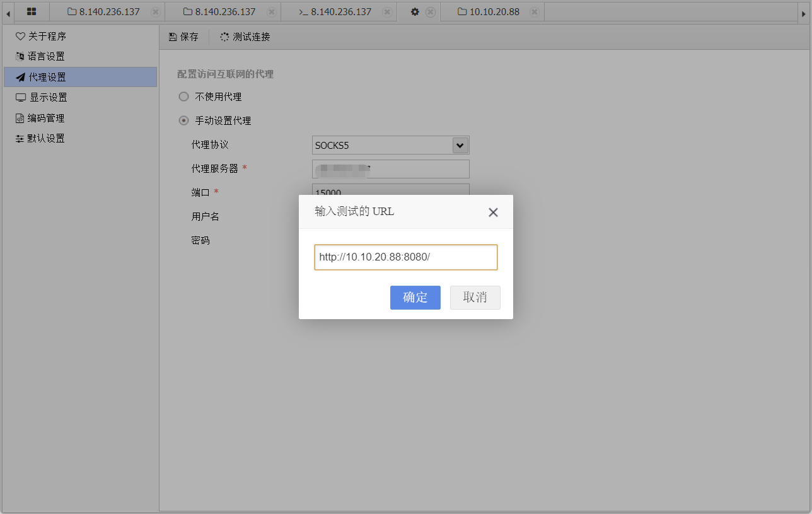Select 代理设置 in the sidebar

pyautogui.click(x=80, y=77)
